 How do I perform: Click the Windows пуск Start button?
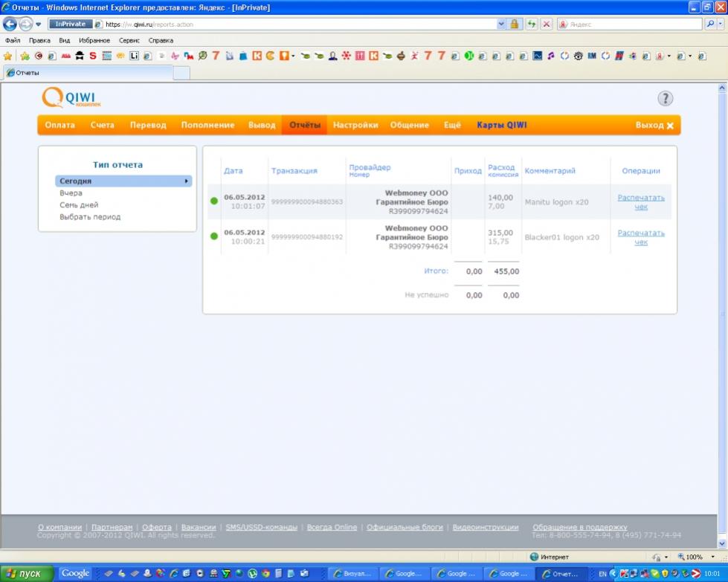[x=27, y=573]
